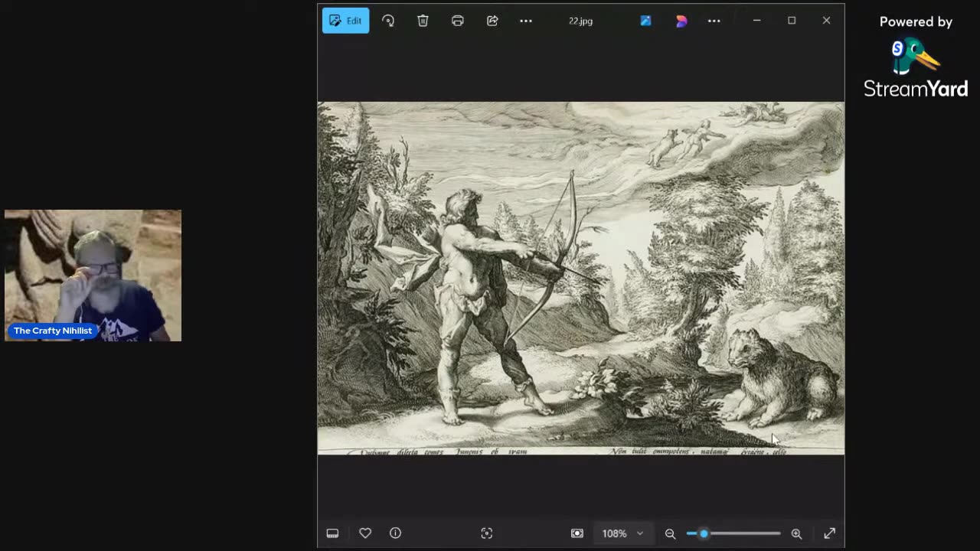Show file info panel
This screenshot has width=980, height=551.
[x=395, y=533]
